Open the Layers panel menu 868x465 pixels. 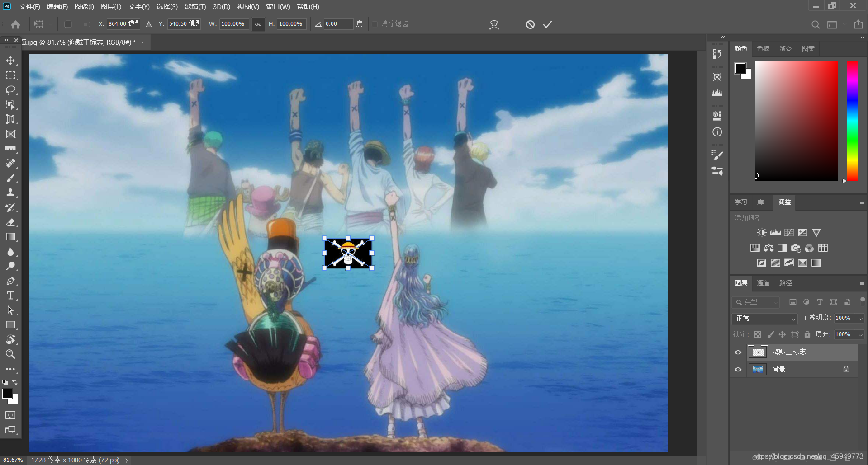click(862, 283)
